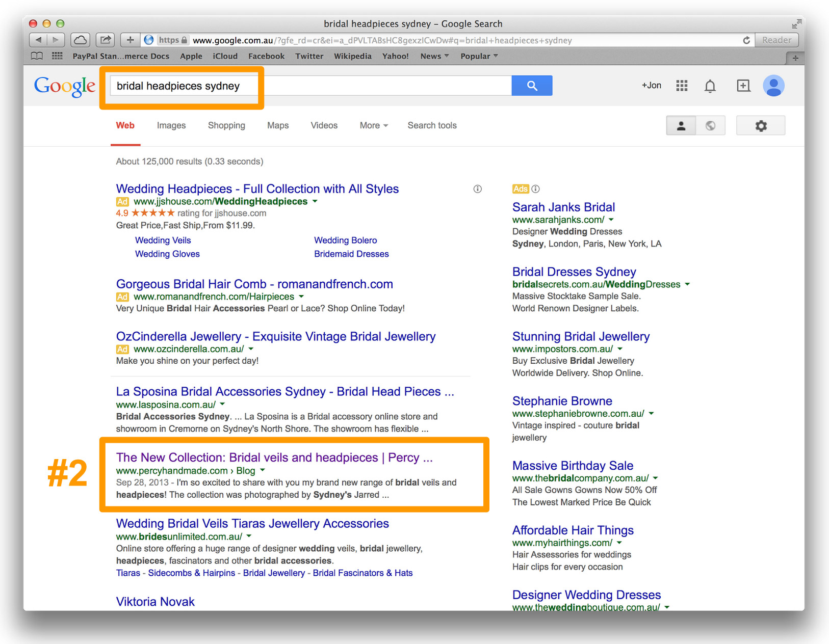
Task: Open a new tab with plus icon
Action: (795, 58)
